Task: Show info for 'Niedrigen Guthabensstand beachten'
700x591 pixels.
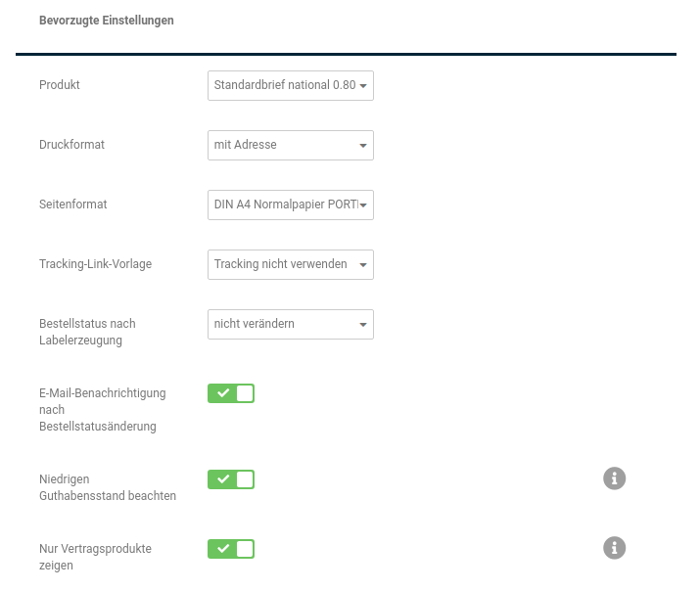Action: click(614, 478)
